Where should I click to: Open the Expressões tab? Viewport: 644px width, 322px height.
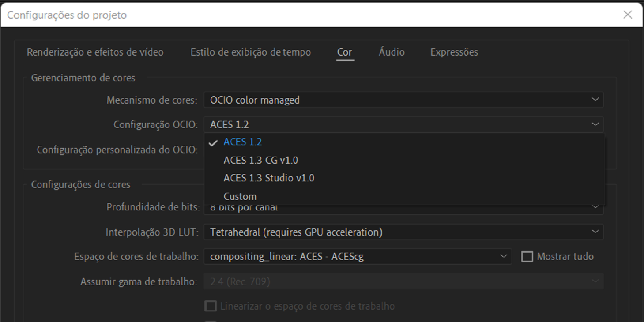pyautogui.click(x=453, y=52)
